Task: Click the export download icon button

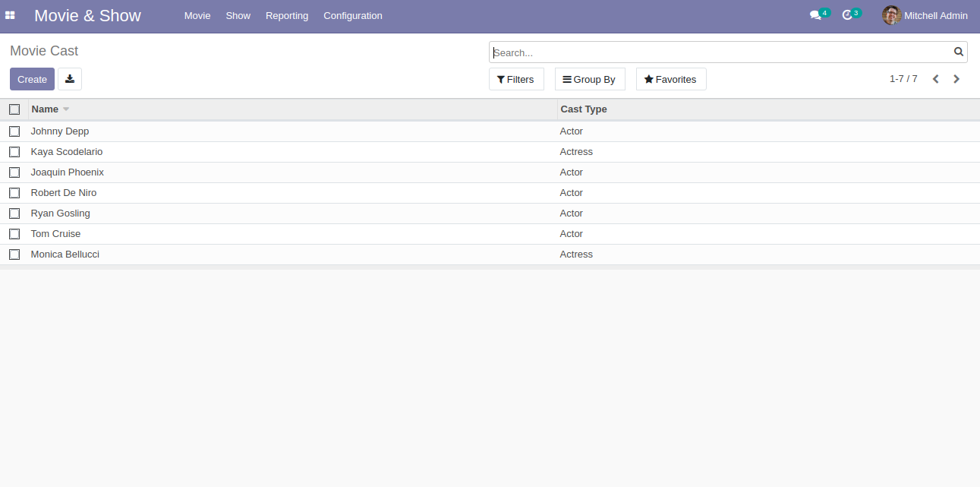Action: tap(70, 79)
